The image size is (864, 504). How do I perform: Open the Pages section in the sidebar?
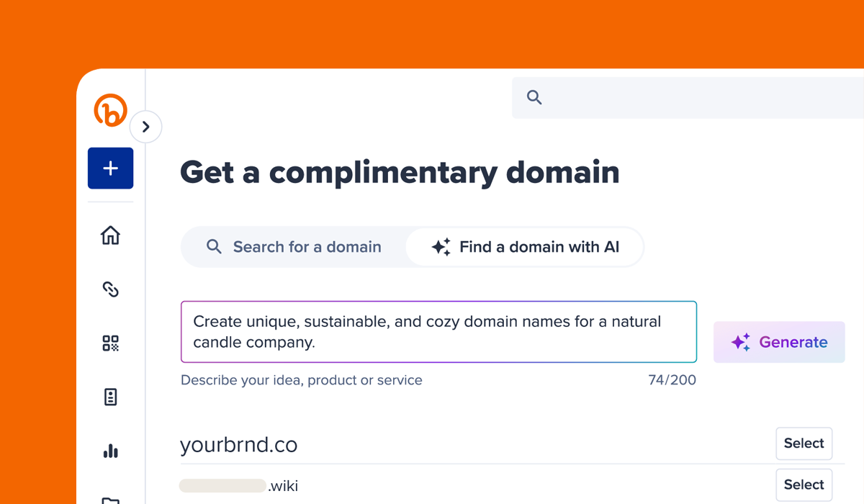click(x=109, y=397)
